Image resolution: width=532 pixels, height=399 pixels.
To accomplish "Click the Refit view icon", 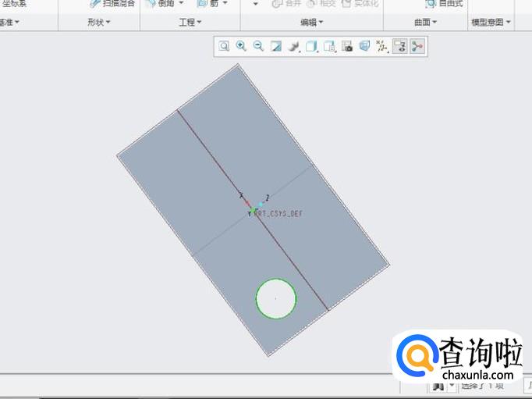I will (x=224, y=46).
